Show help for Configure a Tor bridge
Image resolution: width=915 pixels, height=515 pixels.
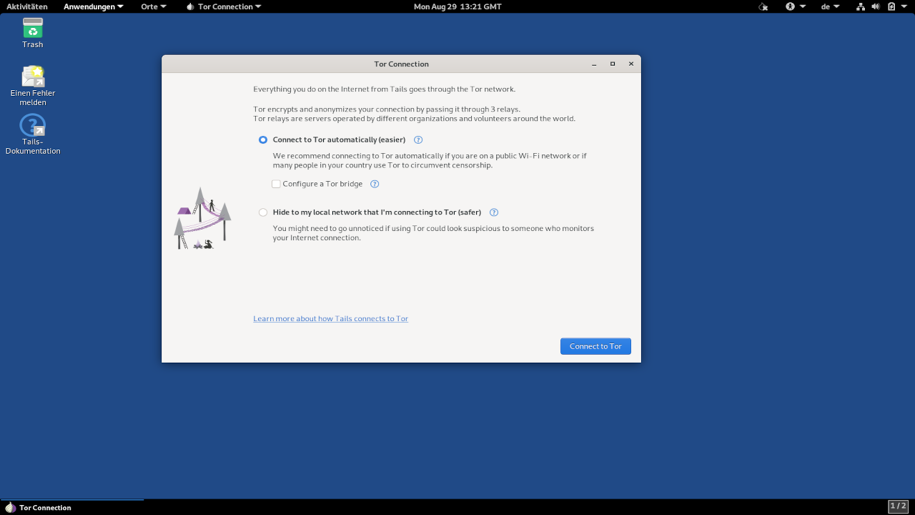click(x=375, y=184)
